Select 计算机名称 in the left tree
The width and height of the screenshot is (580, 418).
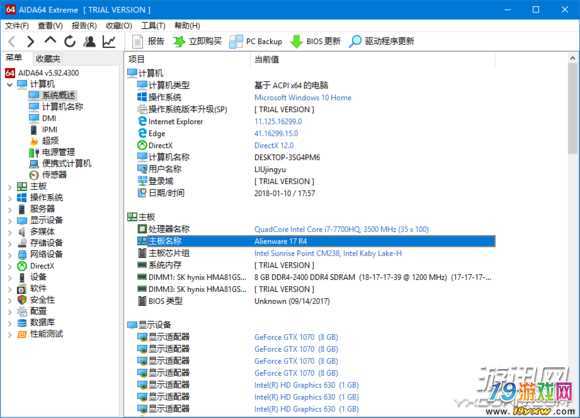point(62,107)
